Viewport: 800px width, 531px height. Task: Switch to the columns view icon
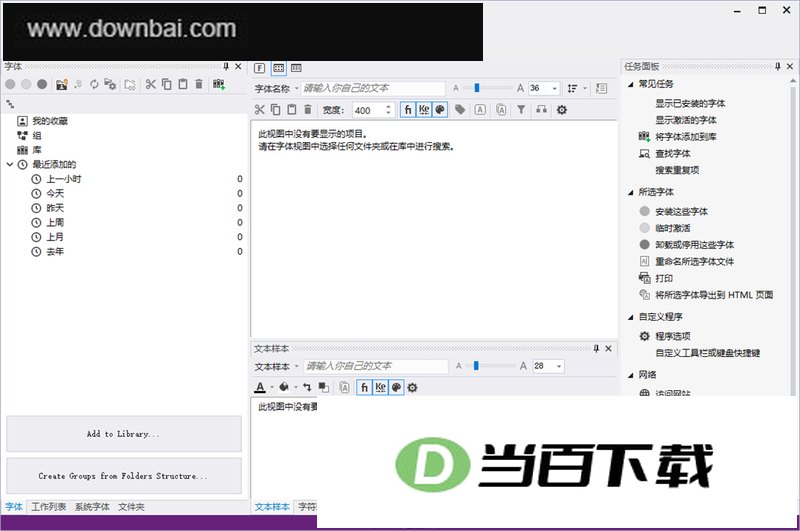pos(296,68)
